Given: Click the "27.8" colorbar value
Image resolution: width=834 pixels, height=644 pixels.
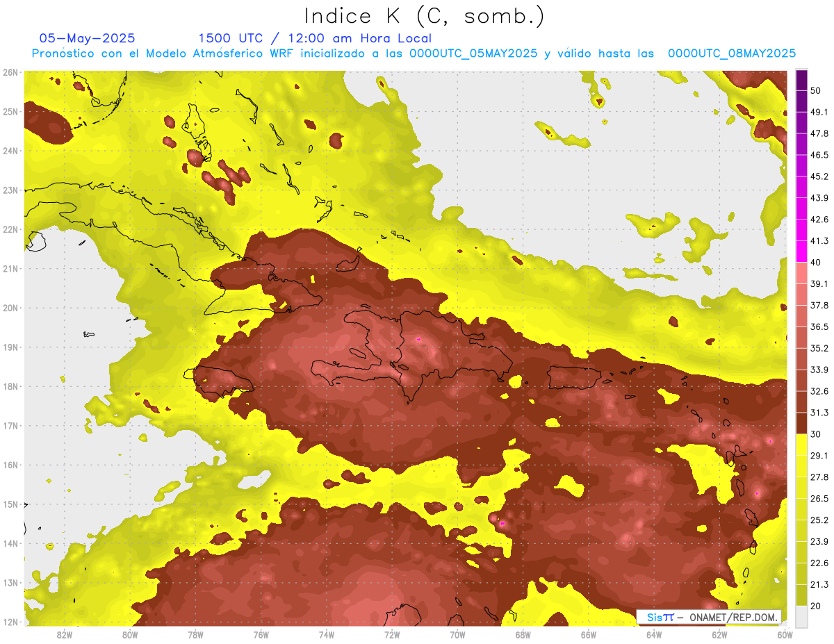Looking at the screenshot, I should [818, 477].
